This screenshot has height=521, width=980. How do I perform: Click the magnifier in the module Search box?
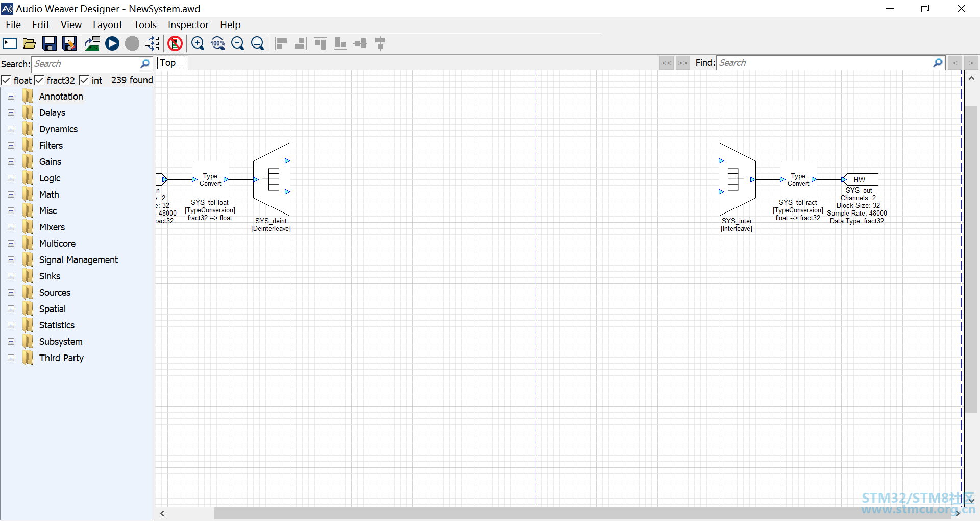(x=145, y=64)
